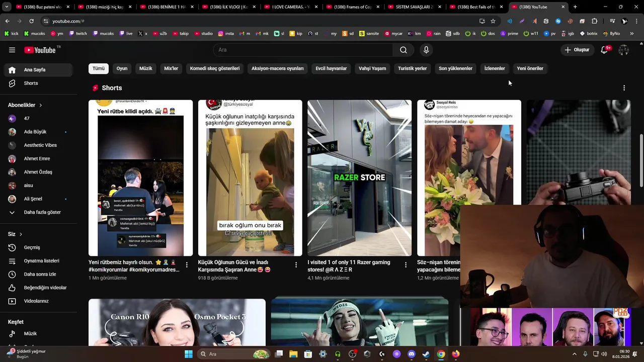This screenshot has height=362, width=644.
Task: Open the Yeni rütbe kilidi açıldı short
Action: (140, 178)
